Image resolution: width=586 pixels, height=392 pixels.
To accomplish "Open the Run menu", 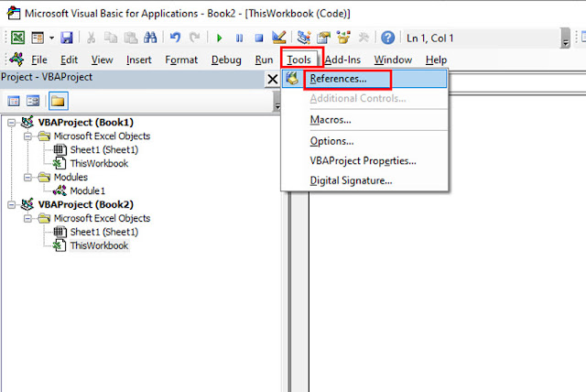I will [x=264, y=60].
